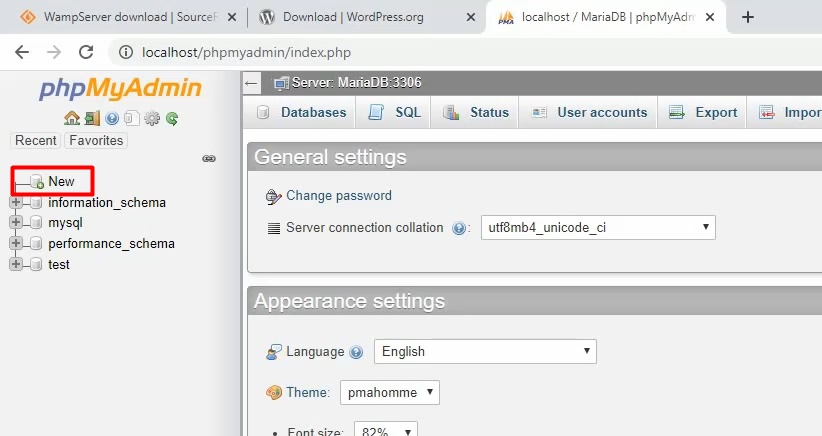Click New to create a database
The width and height of the screenshot is (822, 436).
tap(61, 181)
